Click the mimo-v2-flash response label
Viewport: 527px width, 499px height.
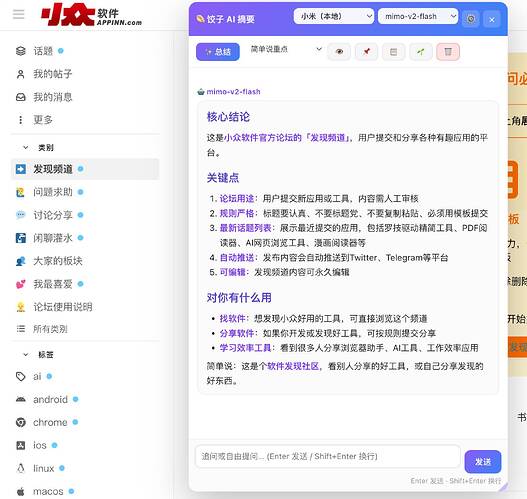point(233,91)
